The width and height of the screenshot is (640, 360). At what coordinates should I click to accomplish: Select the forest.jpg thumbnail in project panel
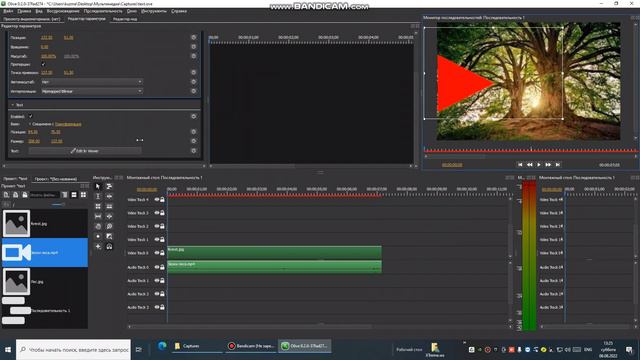click(16, 223)
